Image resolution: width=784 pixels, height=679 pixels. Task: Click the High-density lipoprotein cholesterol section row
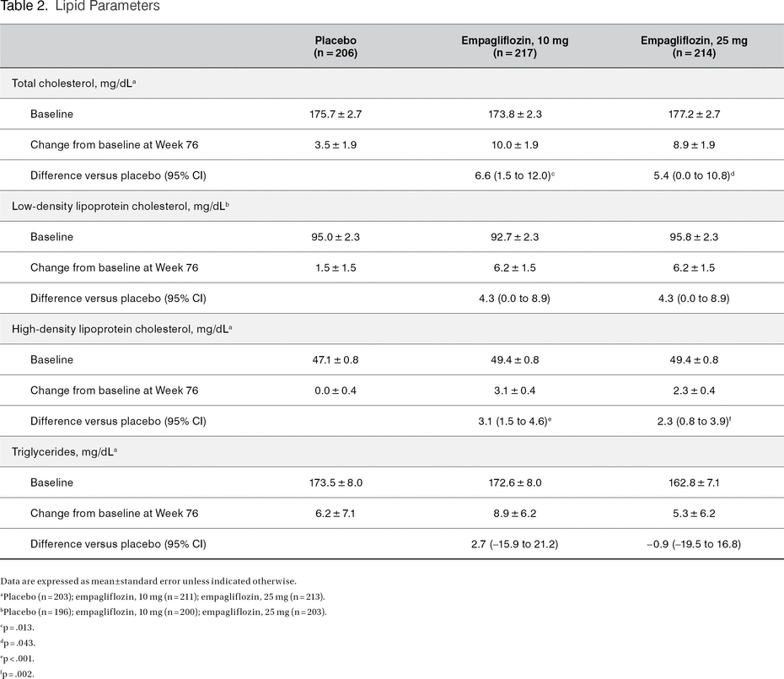point(122,329)
